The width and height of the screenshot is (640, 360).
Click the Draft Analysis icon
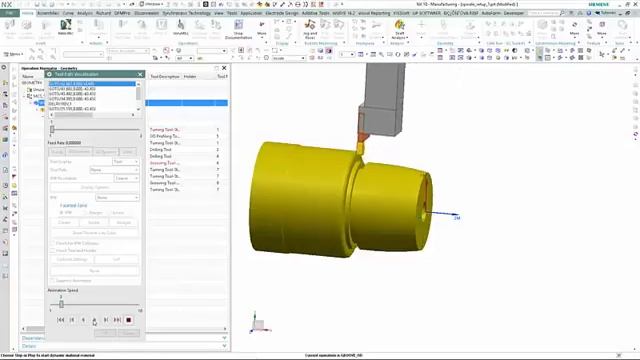[400, 29]
